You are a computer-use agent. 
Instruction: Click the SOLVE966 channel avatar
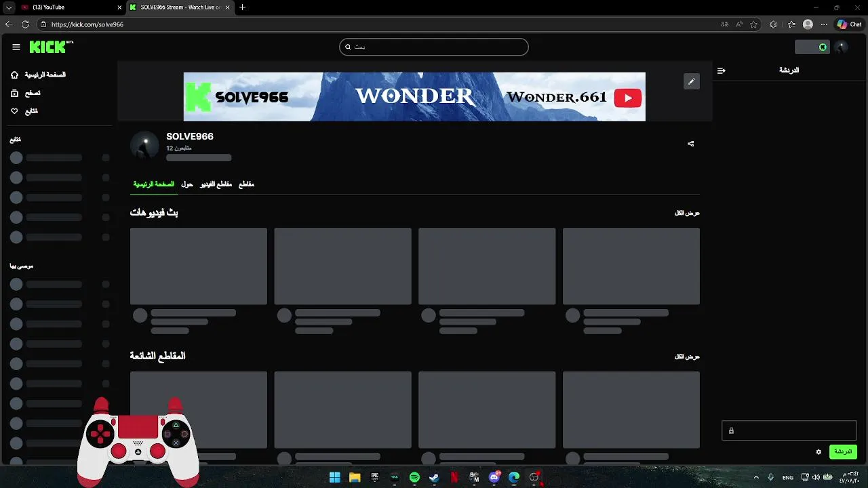coord(144,146)
